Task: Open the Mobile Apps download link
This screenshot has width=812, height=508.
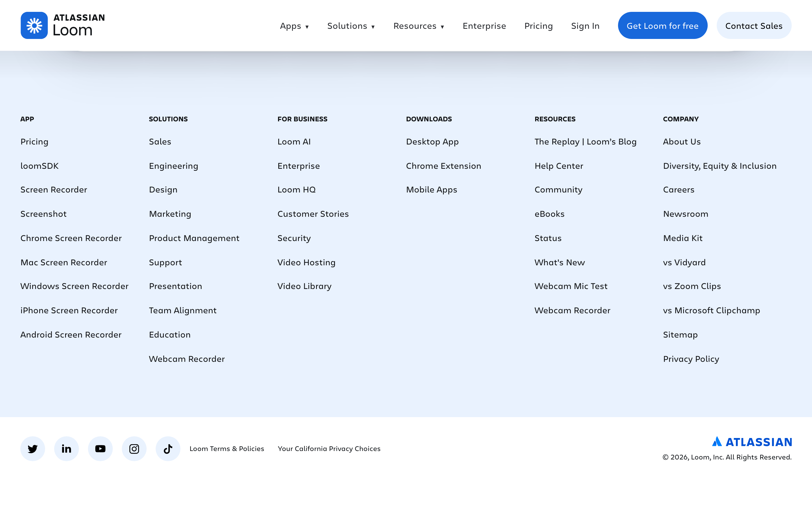Action: click(431, 190)
